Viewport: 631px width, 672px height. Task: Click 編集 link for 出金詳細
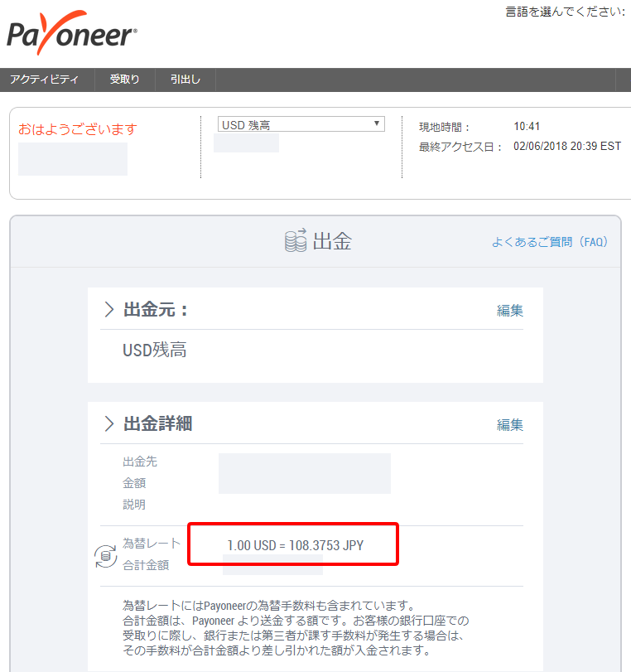pos(510,425)
